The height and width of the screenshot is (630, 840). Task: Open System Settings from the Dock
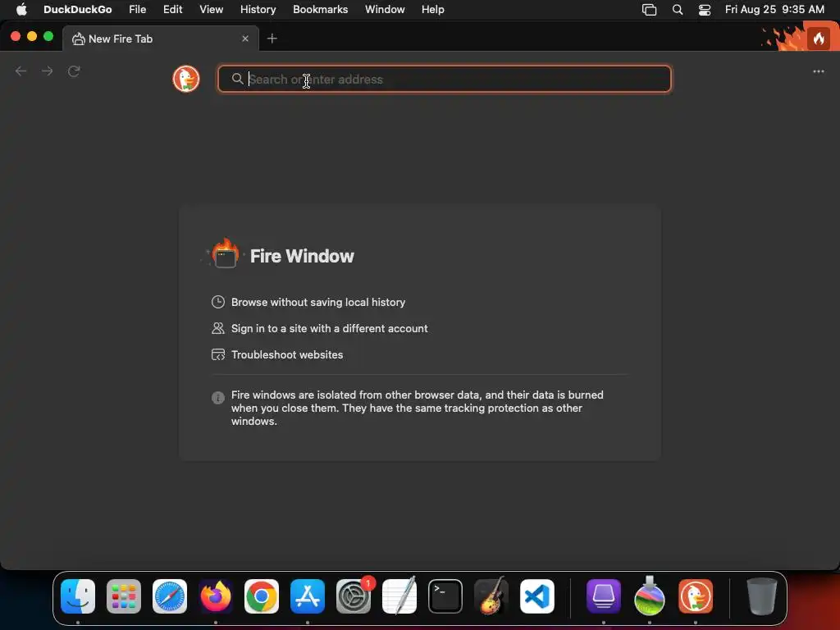pos(354,596)
